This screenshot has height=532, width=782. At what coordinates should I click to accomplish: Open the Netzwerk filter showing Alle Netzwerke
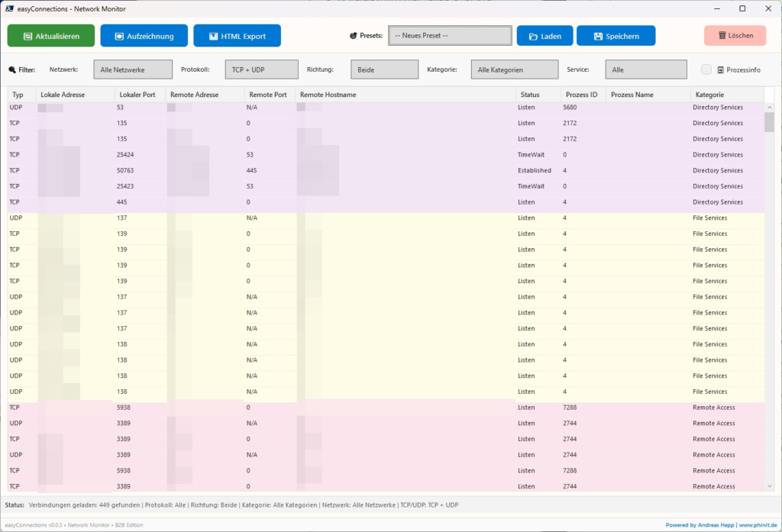pos(132,69)
